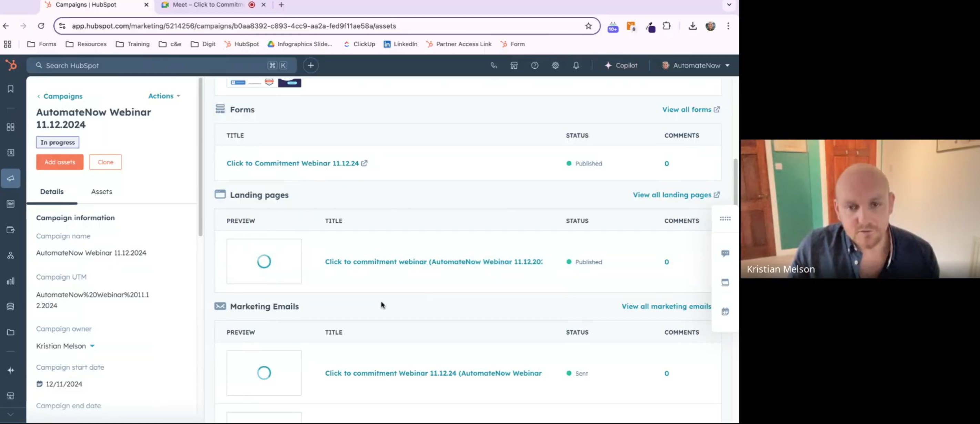Bookmark this page with star icon
Image resolution: width=980 pixels, height=424 pixels.
click(x=588, y=26)
